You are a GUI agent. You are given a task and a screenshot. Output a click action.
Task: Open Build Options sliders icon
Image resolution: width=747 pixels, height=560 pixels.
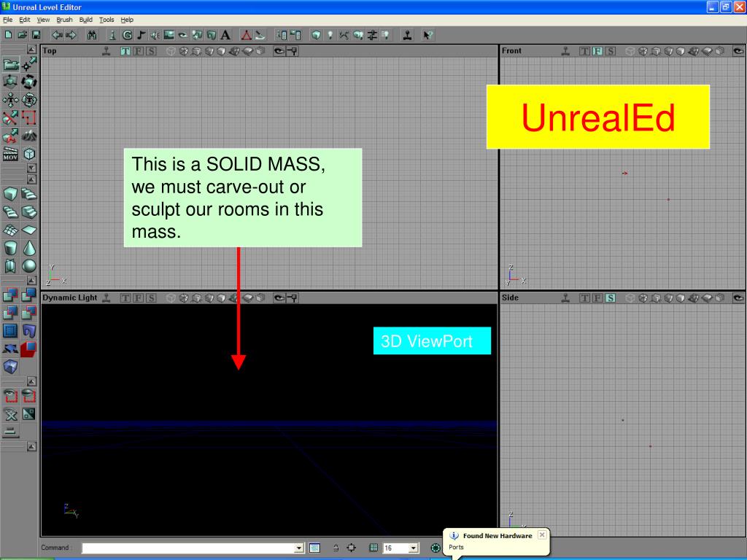click(x=372, y=35)
